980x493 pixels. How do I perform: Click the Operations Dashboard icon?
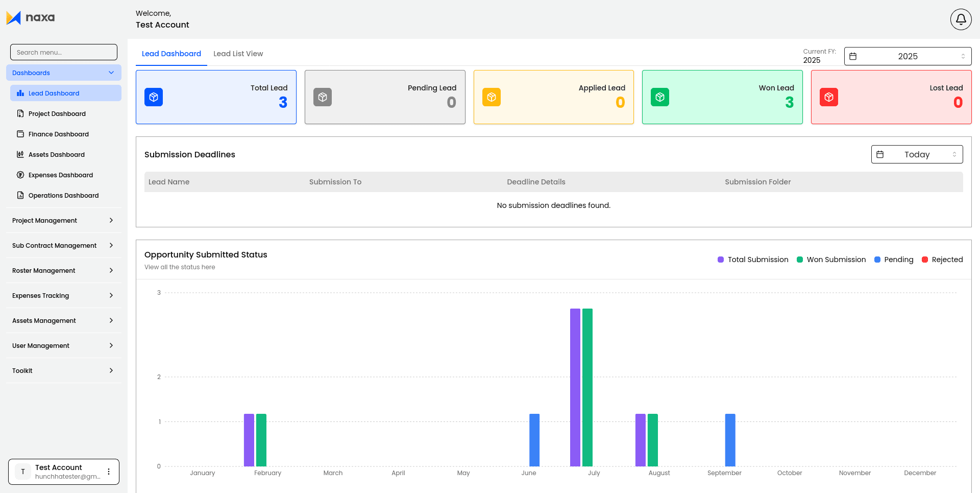point(20,195)
